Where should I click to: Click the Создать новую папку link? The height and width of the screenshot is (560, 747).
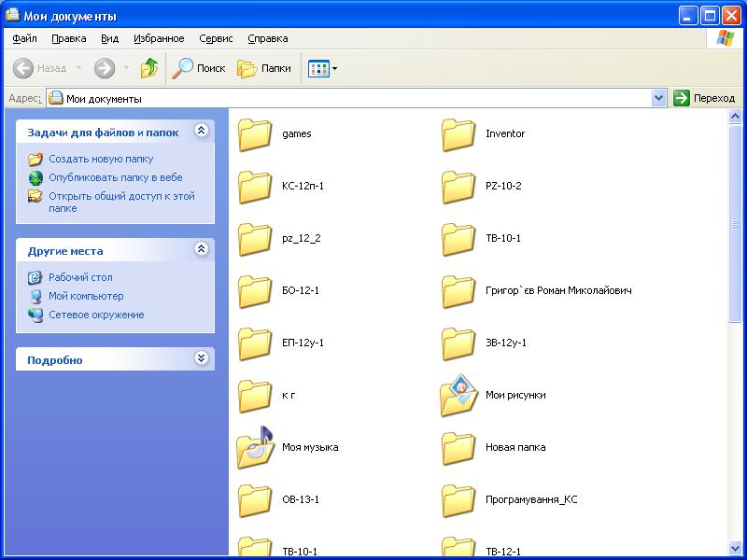click(x=101, y=159)
